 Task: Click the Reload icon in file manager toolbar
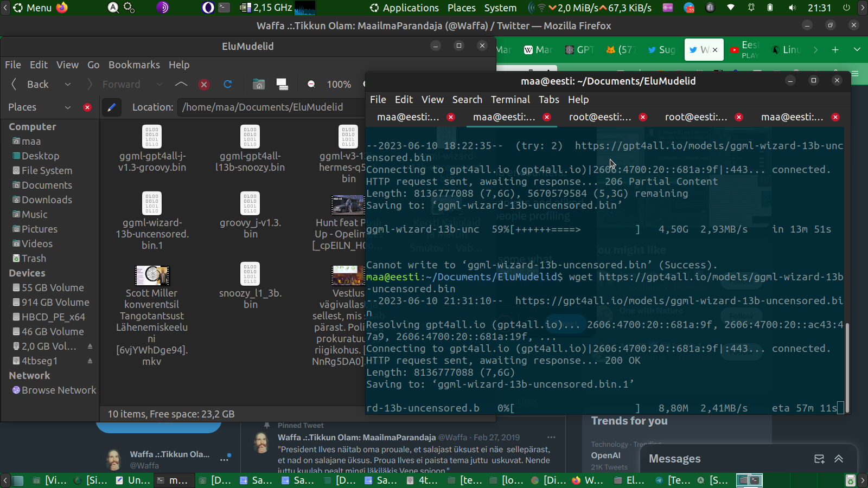click(x=228, y=84)
